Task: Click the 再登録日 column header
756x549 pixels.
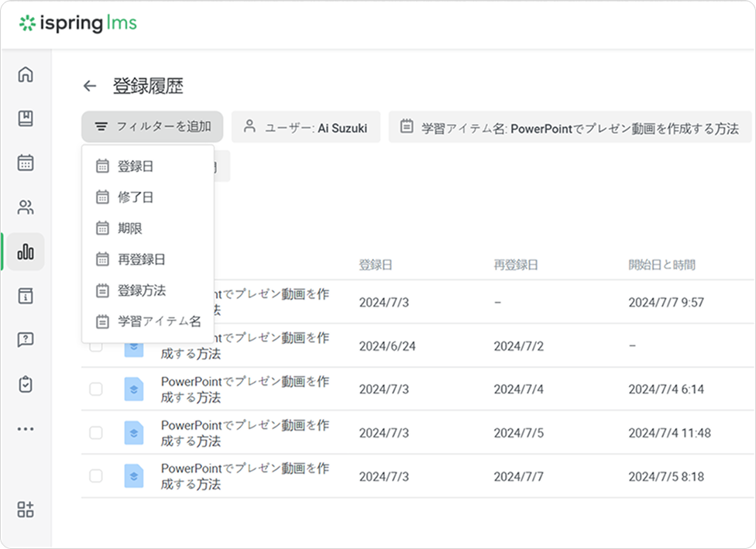Action: click(515, 265)
